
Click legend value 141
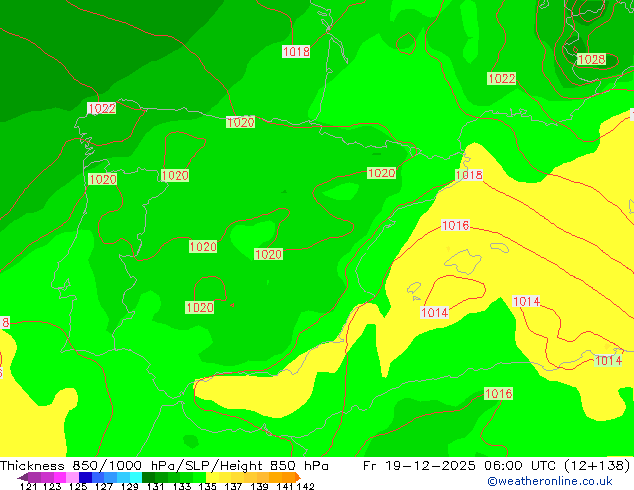point(285,486)
